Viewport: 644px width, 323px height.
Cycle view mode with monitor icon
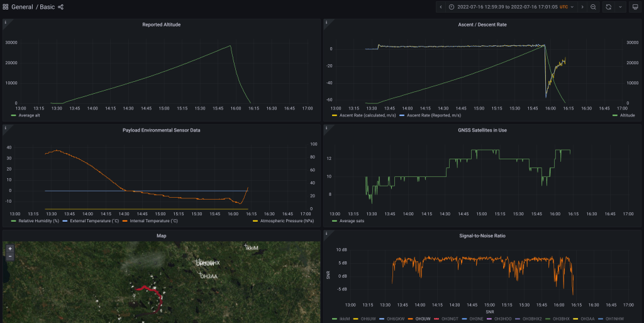[x=634, y=7]
